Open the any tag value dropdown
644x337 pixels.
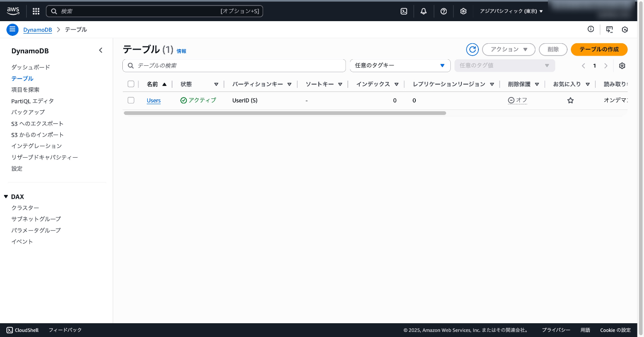tap(505, 66)
